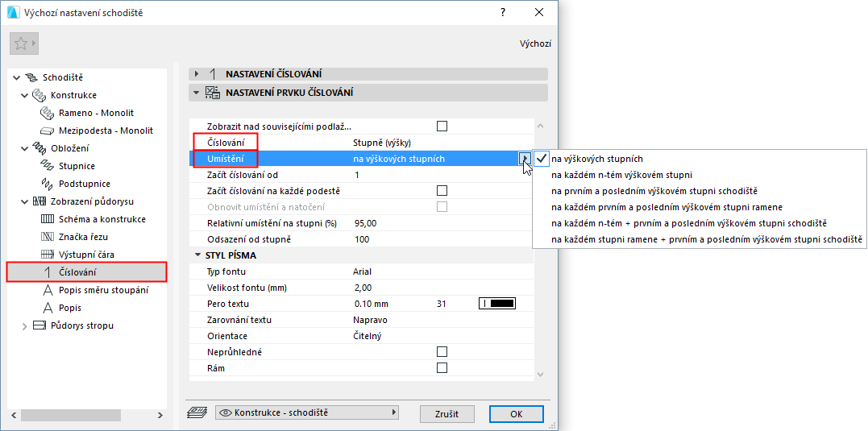The image size is (868, 431).
Task: Collapse the Schodiště tree node
Action: [x=17, y=77]
